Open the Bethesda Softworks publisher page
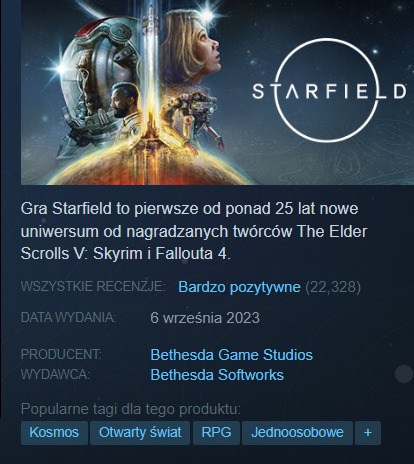This screenshot has height=464, width=414. [217, 375]
